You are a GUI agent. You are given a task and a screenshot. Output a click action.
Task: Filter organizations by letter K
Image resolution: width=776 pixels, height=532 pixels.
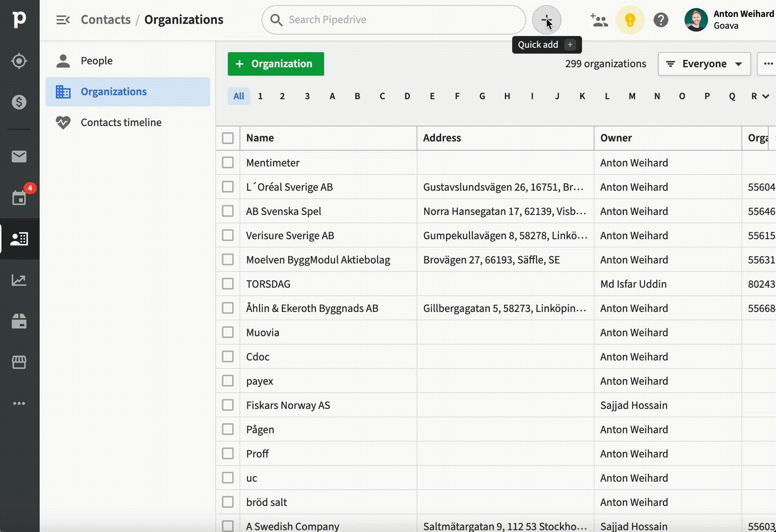coord(582,96)
